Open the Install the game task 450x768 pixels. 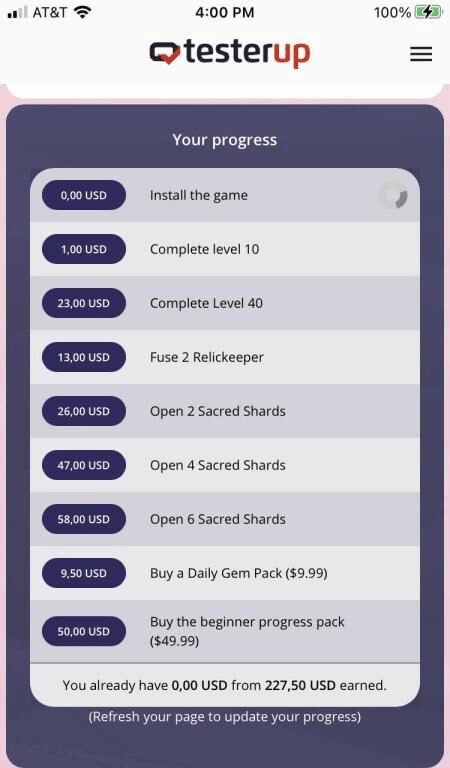point(225,195)
